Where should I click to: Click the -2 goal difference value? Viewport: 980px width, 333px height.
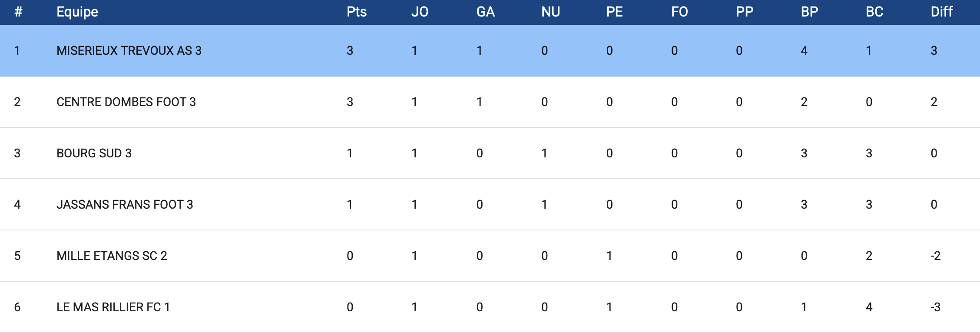pos(935,256)
